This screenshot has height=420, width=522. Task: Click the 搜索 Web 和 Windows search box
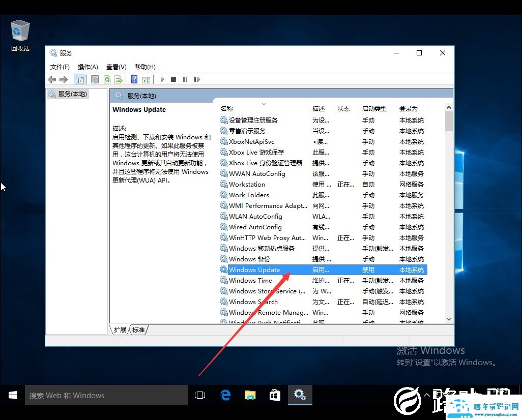(106, 396)
